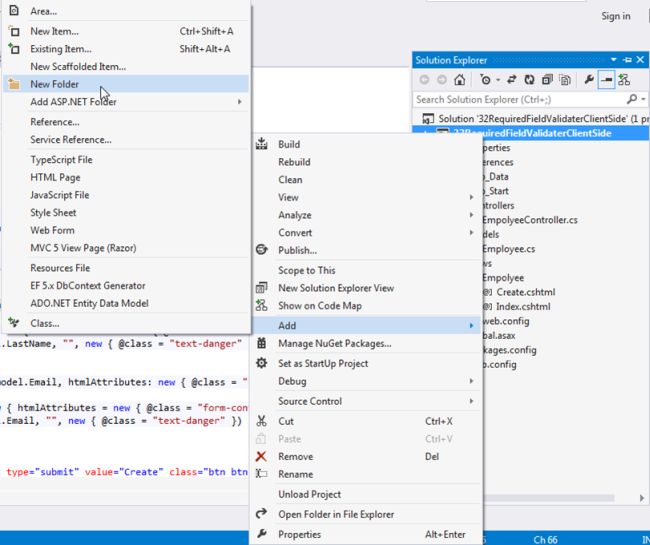Select Employee.cs in Solution Explorer

[x=509, y=249]
